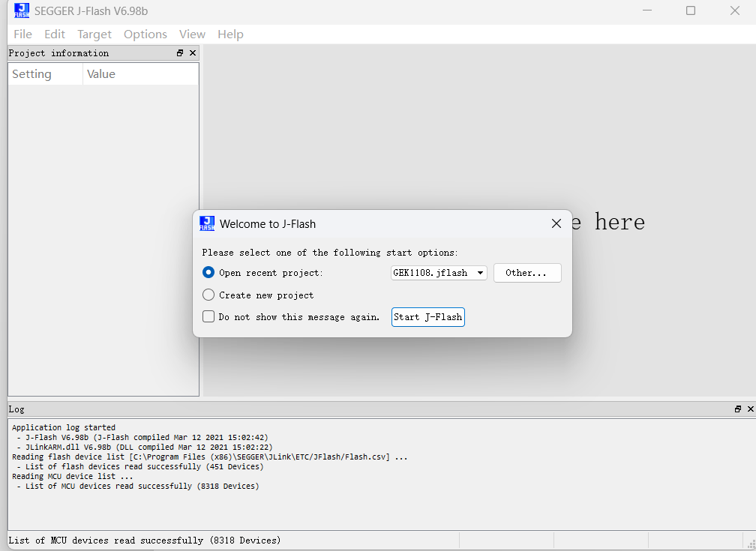
Task: Click the 'Please select one of the following start options' text
Action: (330, 253)
